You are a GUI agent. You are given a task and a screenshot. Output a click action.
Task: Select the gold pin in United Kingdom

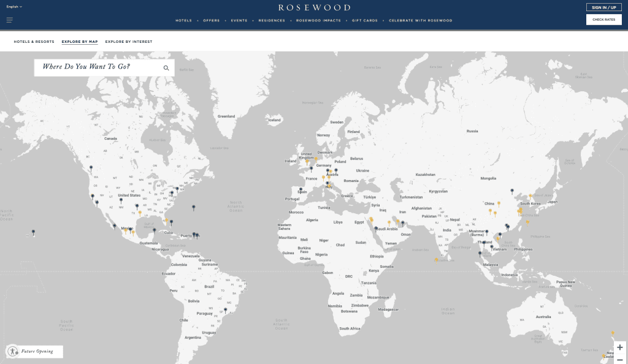[307, 162]
